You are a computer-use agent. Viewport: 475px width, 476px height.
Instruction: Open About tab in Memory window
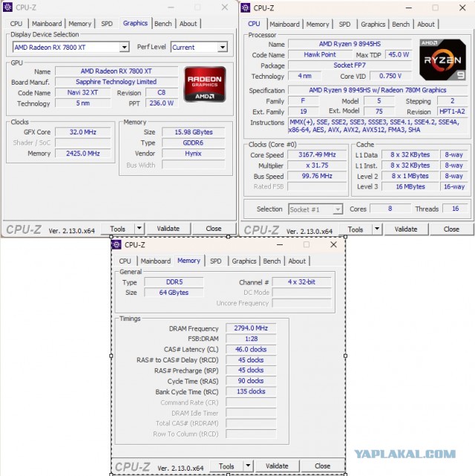(297, 261)
